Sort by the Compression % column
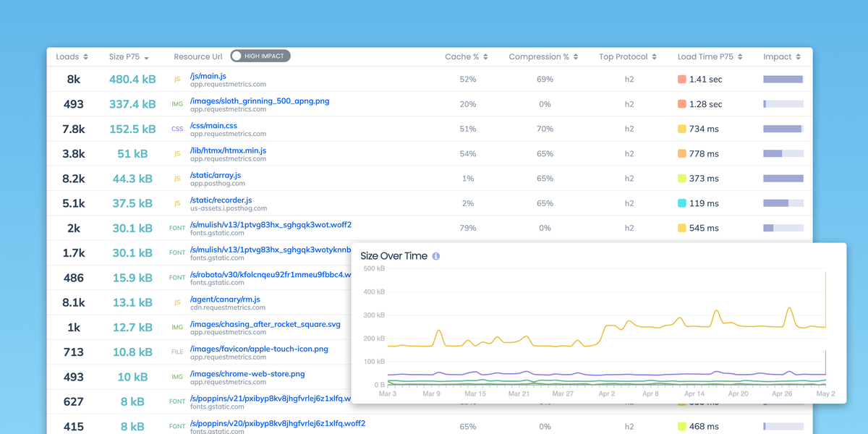This screenshot has width=868, height=434. pos(543,56)
